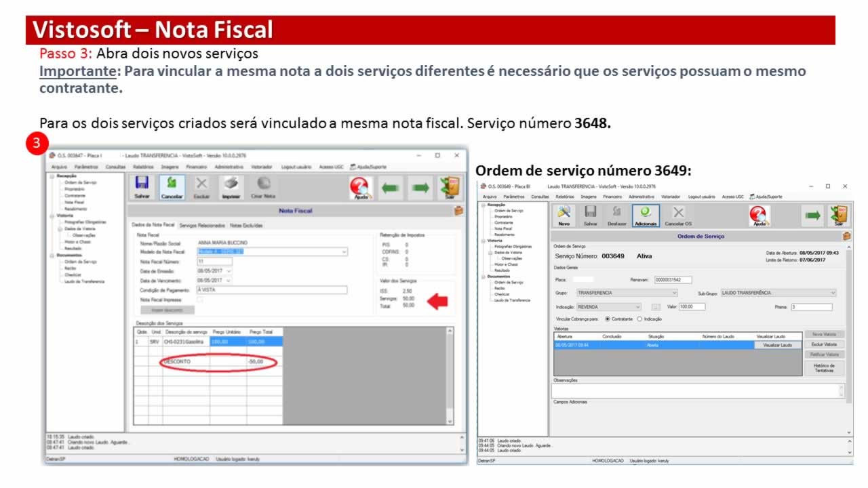Screen dimensions: 868x488
Task: Select Contratante tree item in O.S. 003647 window
Action: (x=75, y=195)
